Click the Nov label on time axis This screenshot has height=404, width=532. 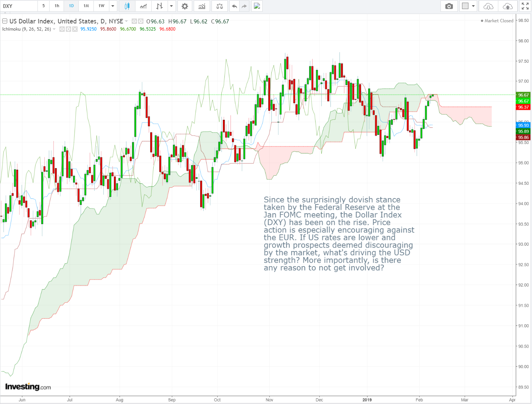pyautogui.click(x=269, y=400)
